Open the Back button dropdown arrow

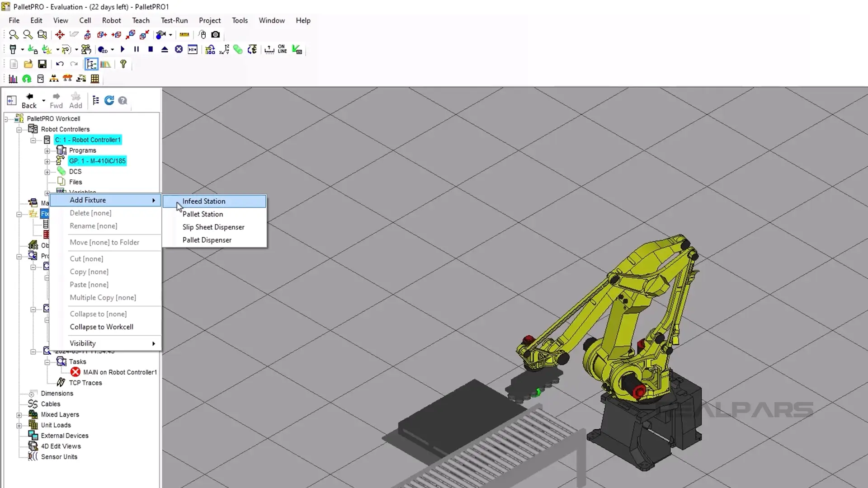point(43,100)
